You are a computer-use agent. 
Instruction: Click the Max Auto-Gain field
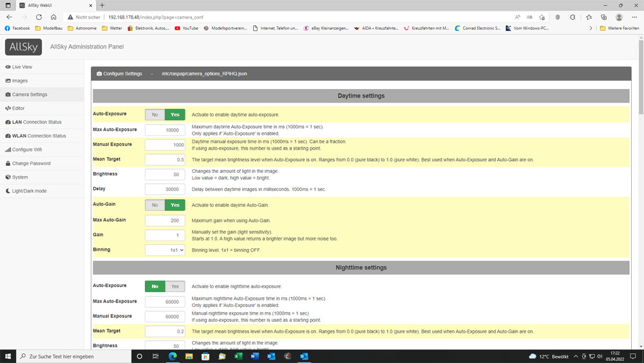point(165,221)
